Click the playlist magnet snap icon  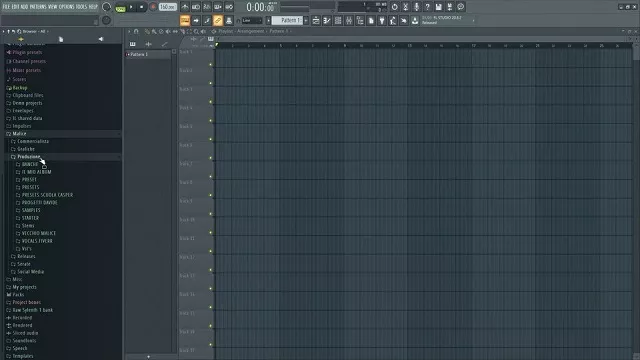click(136, 31)
